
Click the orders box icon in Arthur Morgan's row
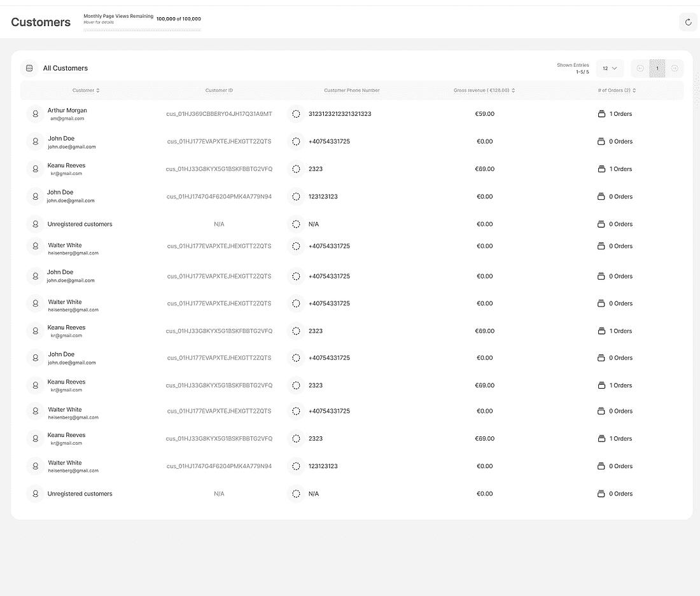point(601,114)
